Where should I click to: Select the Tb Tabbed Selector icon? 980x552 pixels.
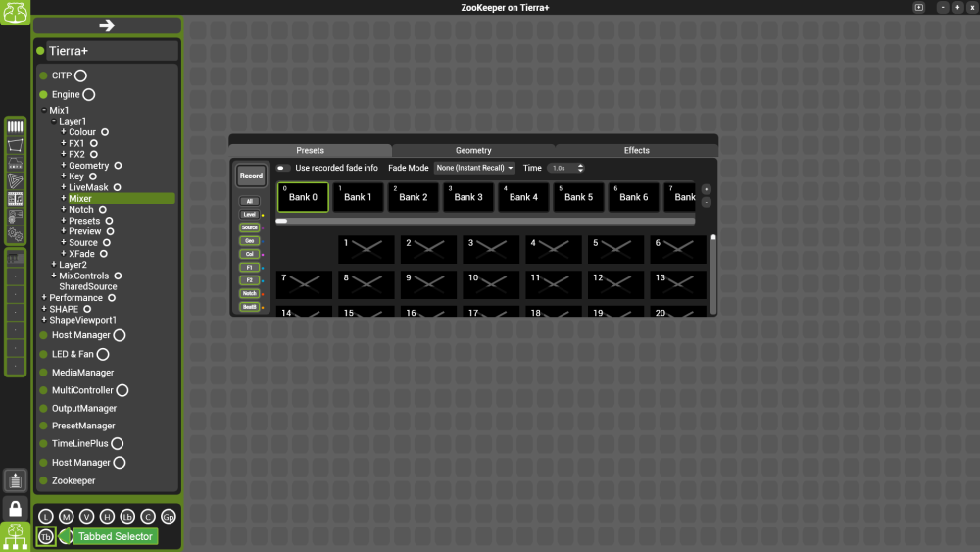click(46, 537)
